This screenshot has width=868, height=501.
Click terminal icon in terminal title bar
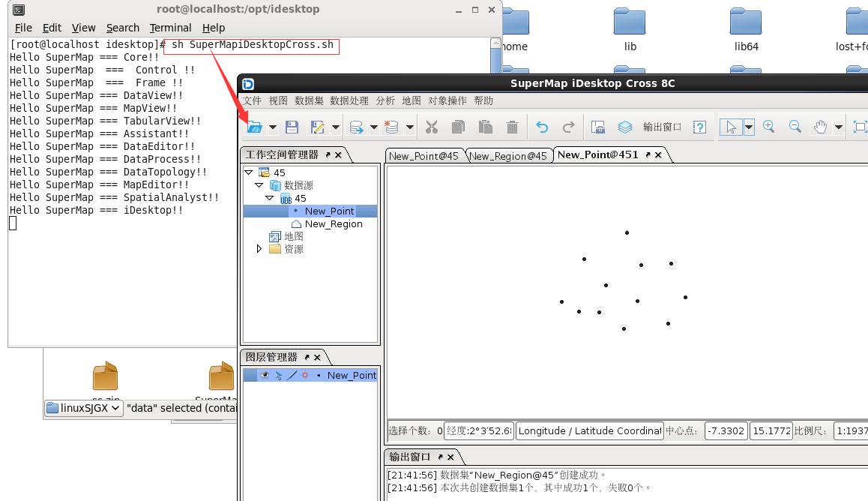(x=18, y=10)
